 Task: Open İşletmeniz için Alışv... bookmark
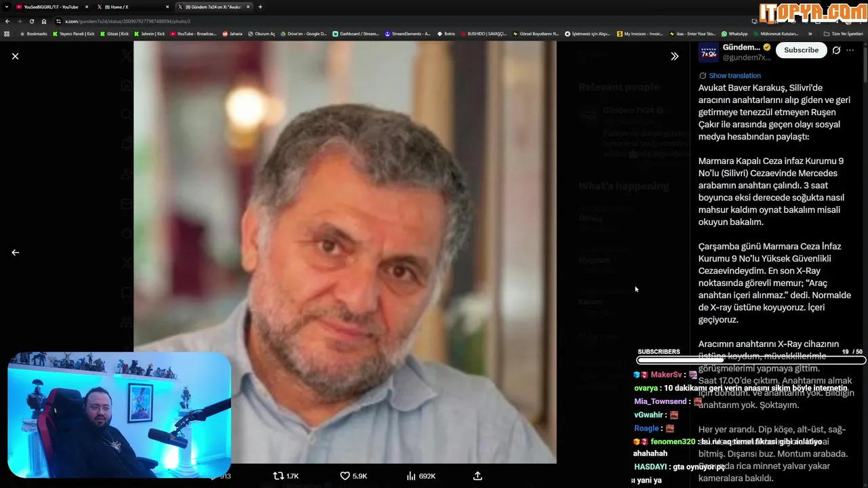click(588, 34)
